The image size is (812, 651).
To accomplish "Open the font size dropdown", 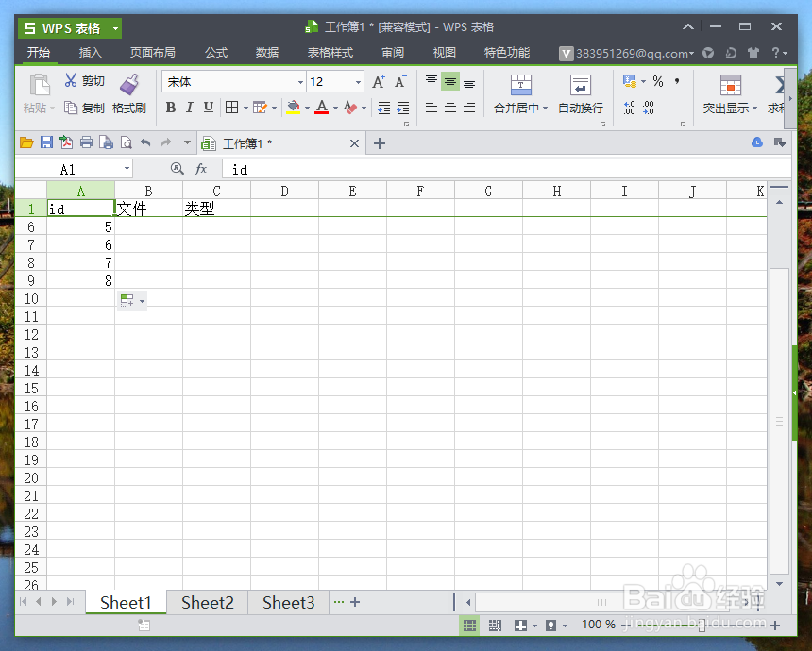I will [357, 82].
